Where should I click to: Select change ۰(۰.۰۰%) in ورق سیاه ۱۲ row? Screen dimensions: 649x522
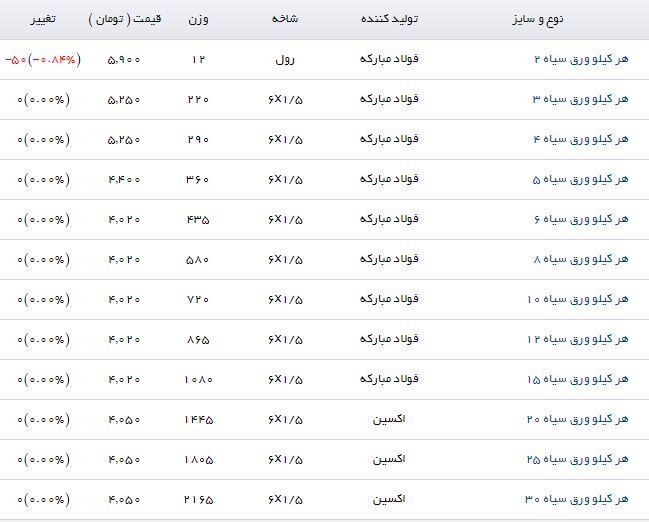click(43, 340)
